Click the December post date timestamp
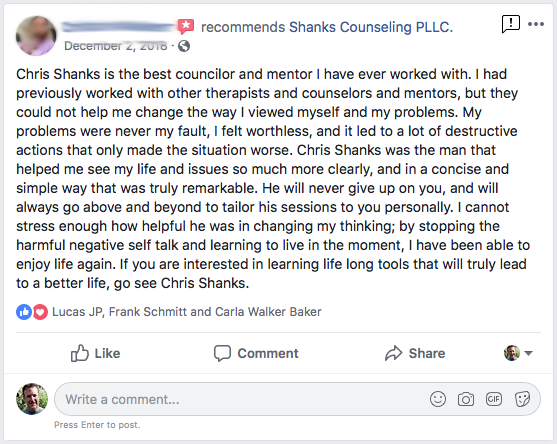The image size is (557, 444). pos(116,46)
